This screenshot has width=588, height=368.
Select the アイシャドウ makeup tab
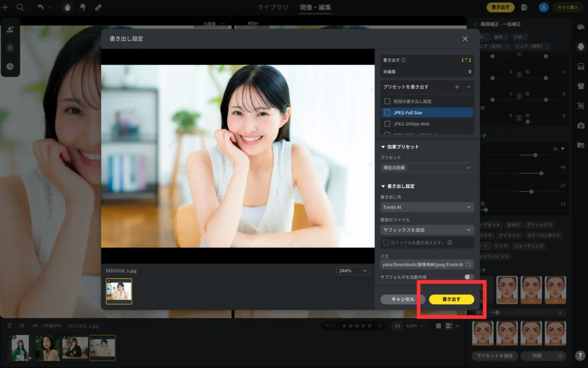539,225
